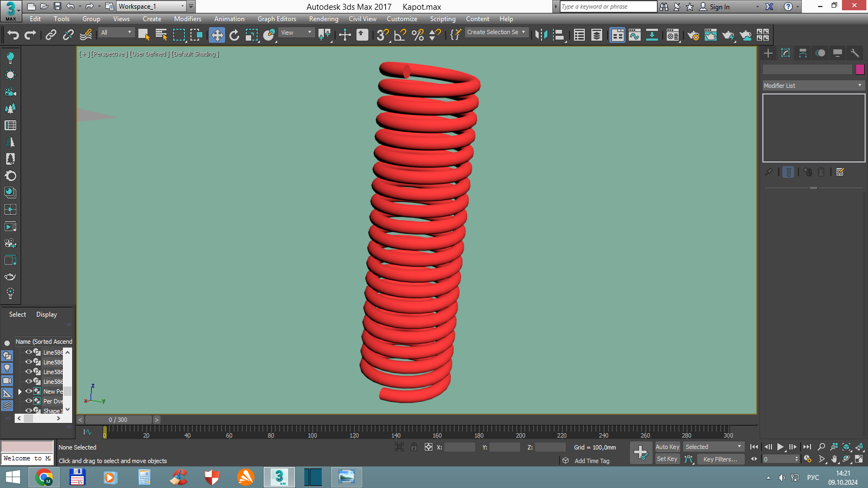
Task: Click Render Production teapot icon
Action: pos(728,35)
